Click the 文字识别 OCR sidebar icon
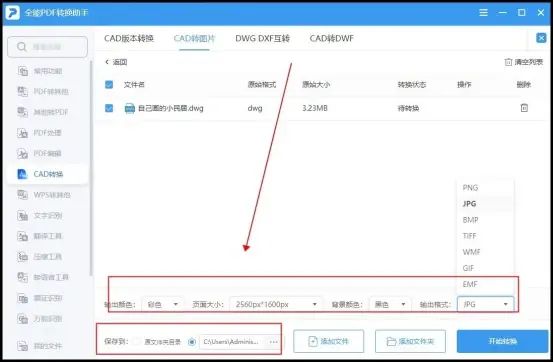This screenshot has width=554, height=363. [23, 215]
